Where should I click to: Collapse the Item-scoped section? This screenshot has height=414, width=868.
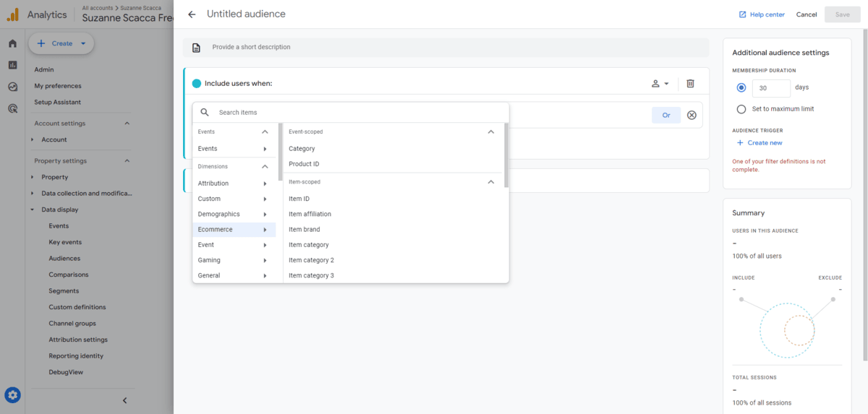pyautogui.click(x=490, y=182)
